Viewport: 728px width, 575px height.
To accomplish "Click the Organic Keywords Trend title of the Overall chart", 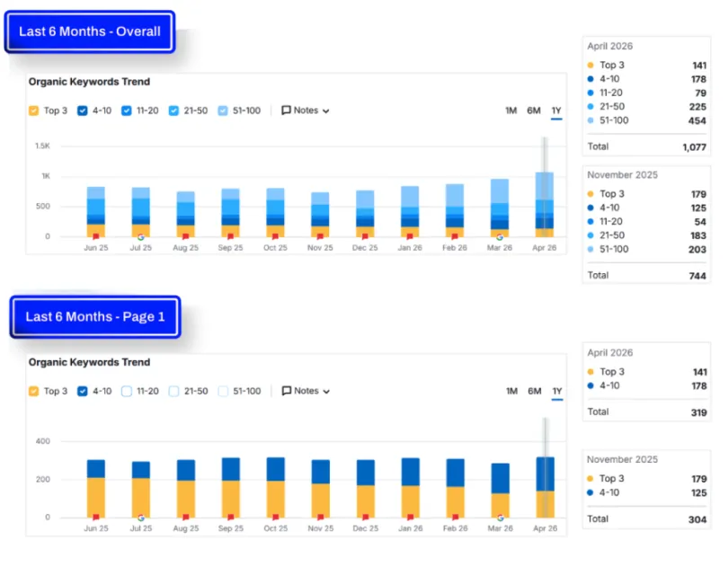I will point(89,82).
